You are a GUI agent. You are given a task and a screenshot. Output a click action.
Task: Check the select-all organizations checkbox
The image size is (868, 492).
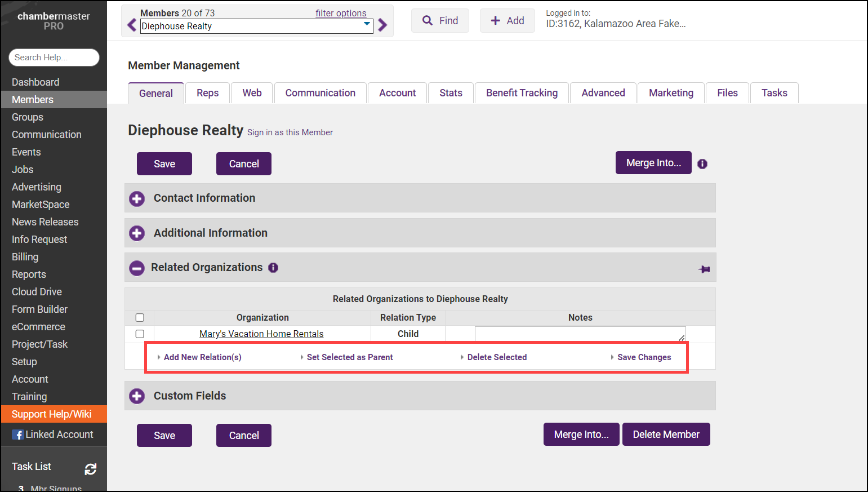[x=140, y=318]
